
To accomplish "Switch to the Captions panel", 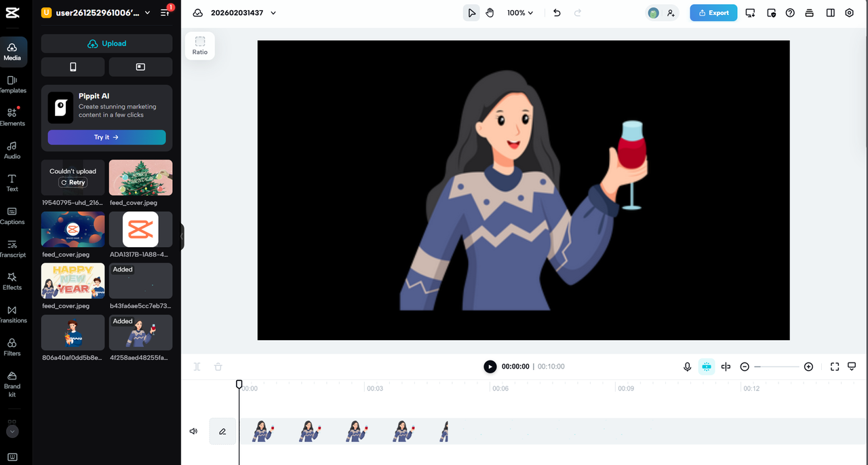I will 12,216.
